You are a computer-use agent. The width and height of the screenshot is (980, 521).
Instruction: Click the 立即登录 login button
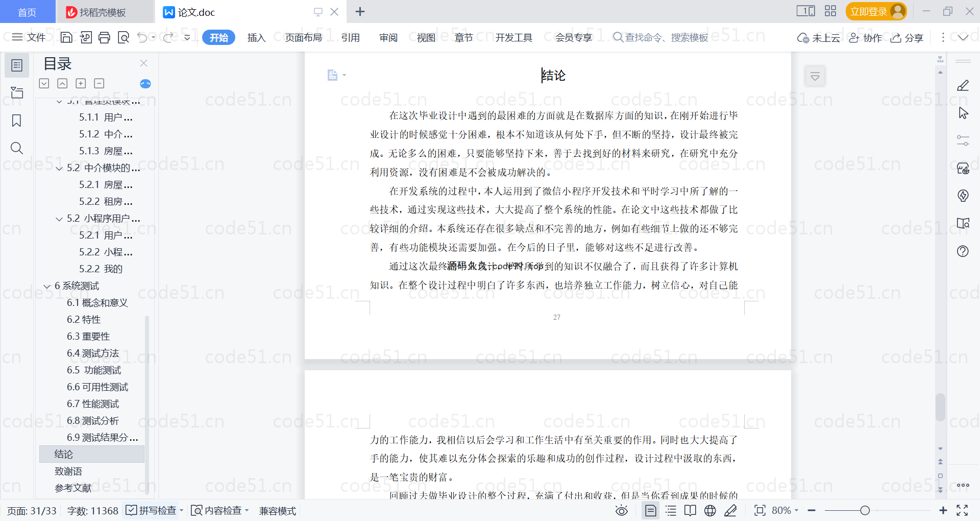tap(876, 11)
